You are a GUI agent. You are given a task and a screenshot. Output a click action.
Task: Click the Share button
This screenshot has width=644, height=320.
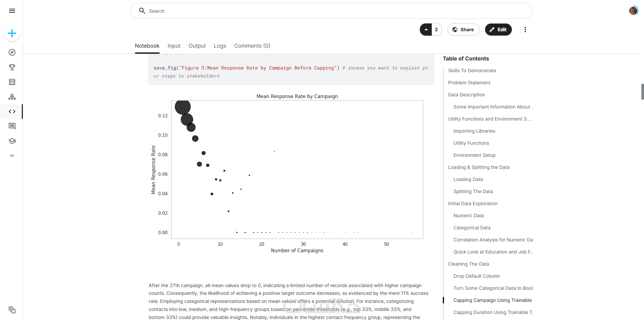(x=463, y=30)
